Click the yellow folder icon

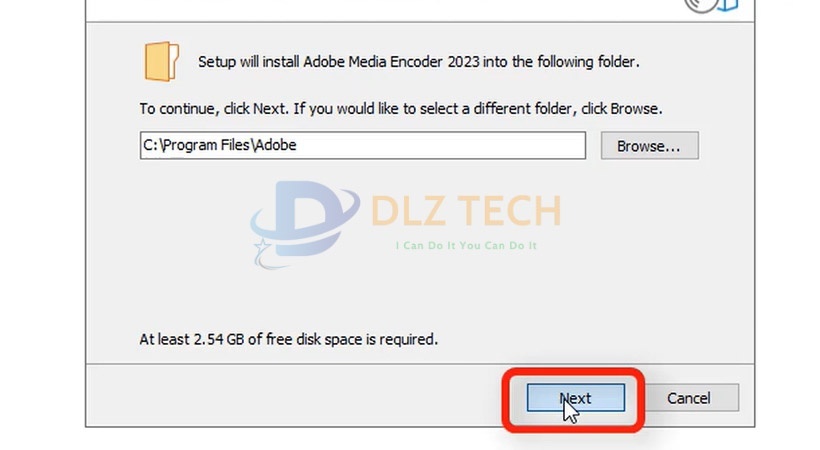[x=160, y=60]
